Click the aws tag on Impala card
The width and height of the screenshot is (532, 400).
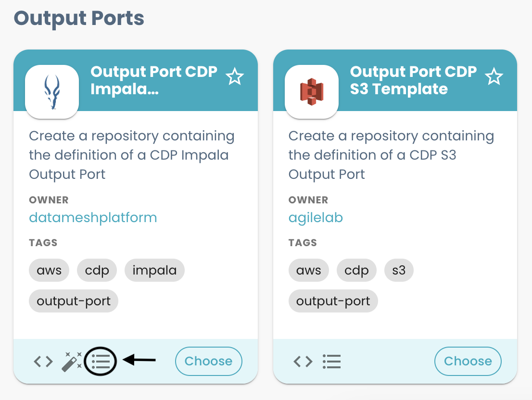pos(49,271)
